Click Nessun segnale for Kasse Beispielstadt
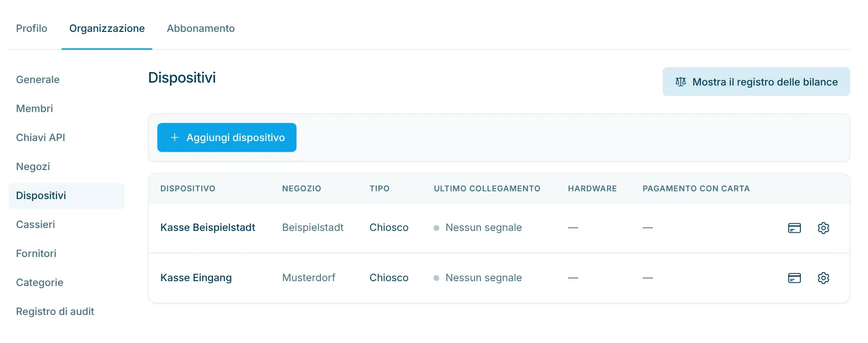This screenshot has height=343, width=868. [483, 228]
